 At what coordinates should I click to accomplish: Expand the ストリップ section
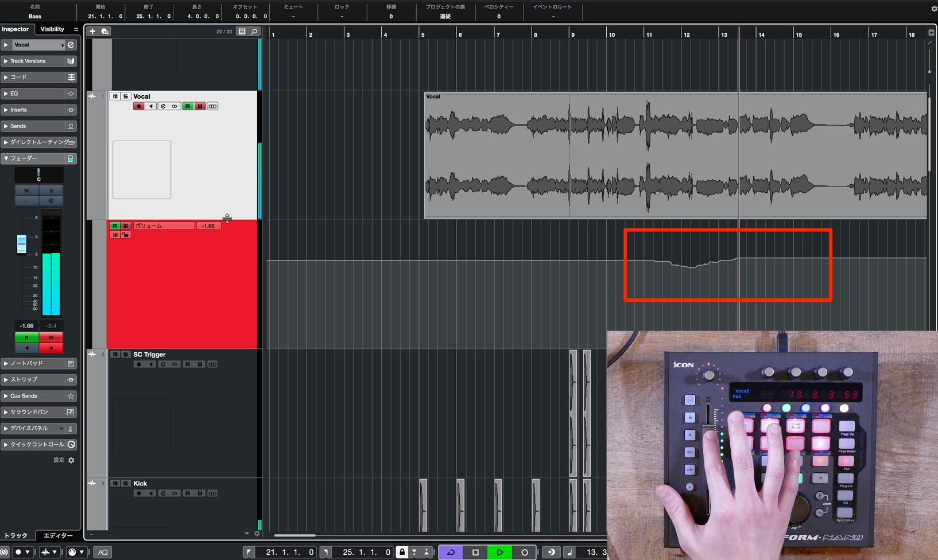6,380
